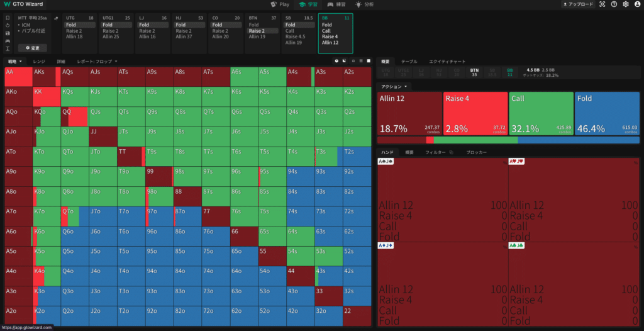Click the gamepad icon in the left sidebar

8,41
